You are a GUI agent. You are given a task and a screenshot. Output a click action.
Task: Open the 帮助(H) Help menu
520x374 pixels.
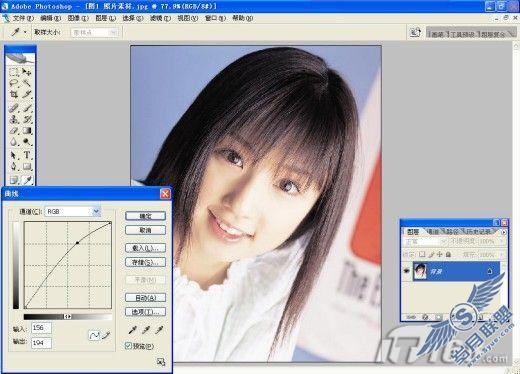(x=242, y=18)
